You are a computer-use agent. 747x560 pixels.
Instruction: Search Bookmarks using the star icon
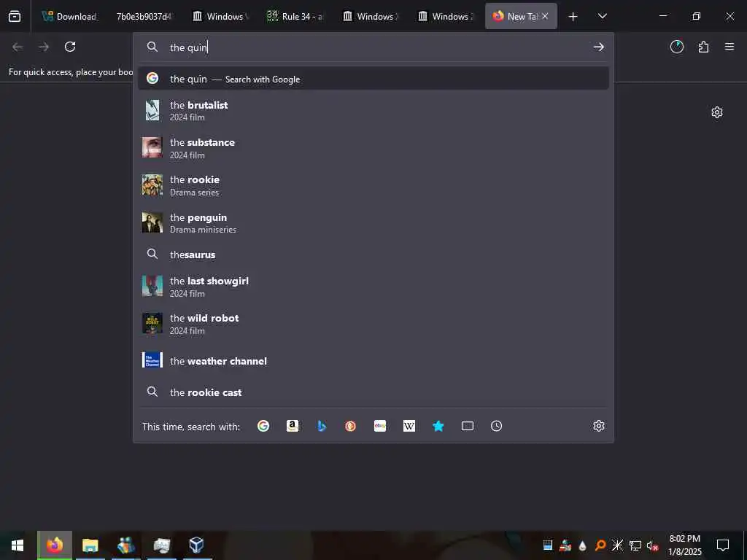coord(438,426)
